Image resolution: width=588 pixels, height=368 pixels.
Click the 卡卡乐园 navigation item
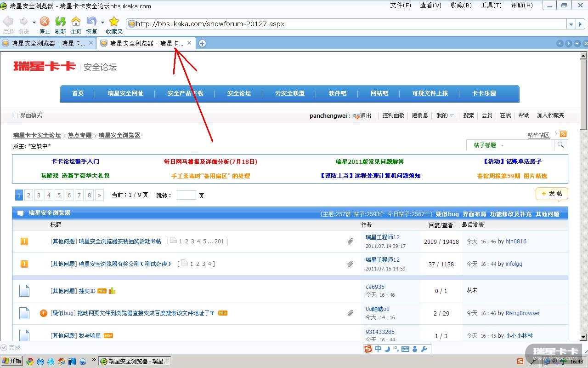[x=484, y=93]
